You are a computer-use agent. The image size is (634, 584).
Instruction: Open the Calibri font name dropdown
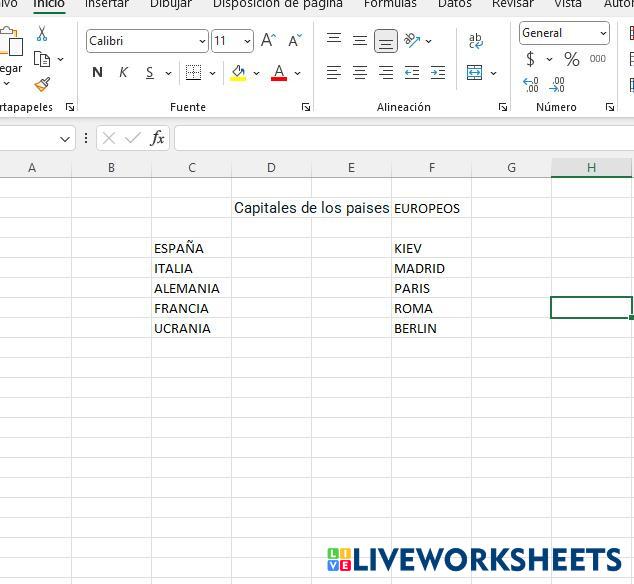click(202, 41)
